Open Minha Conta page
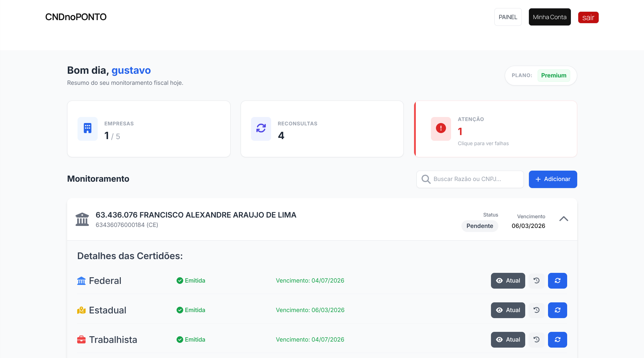This screenshot has width=644, height=358. coord(549,17)
